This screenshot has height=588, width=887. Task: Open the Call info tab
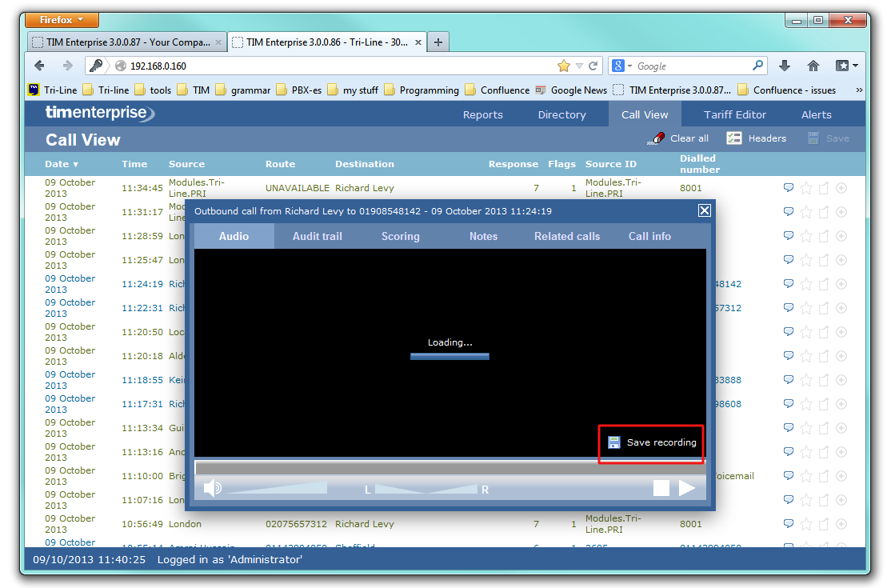coord(649,237)
